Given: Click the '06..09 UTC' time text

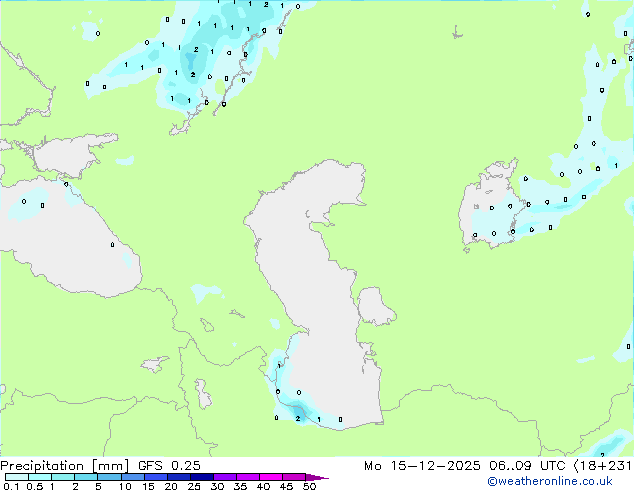Looking at the screenshot, I should [x=527, y=466].
